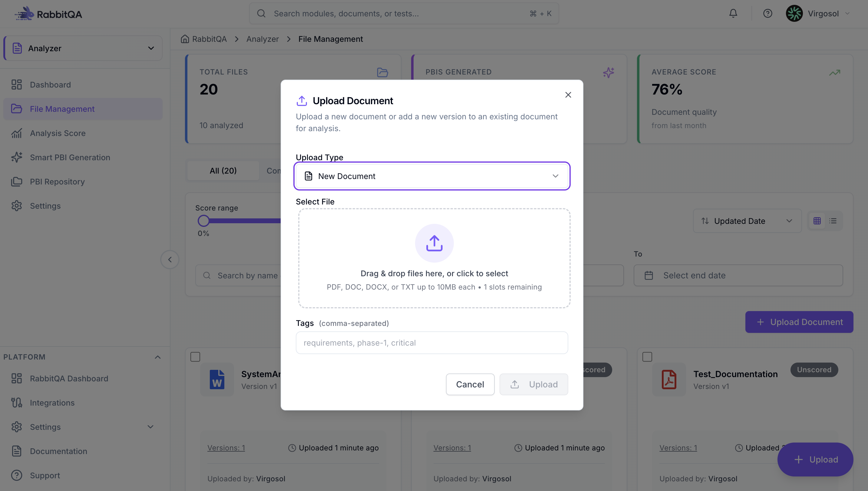Image resolution: width=868 pixels, height=491 pixels.
Task: Click the score range slider handle
Action: pyautogui.click(x=203, y=221)
